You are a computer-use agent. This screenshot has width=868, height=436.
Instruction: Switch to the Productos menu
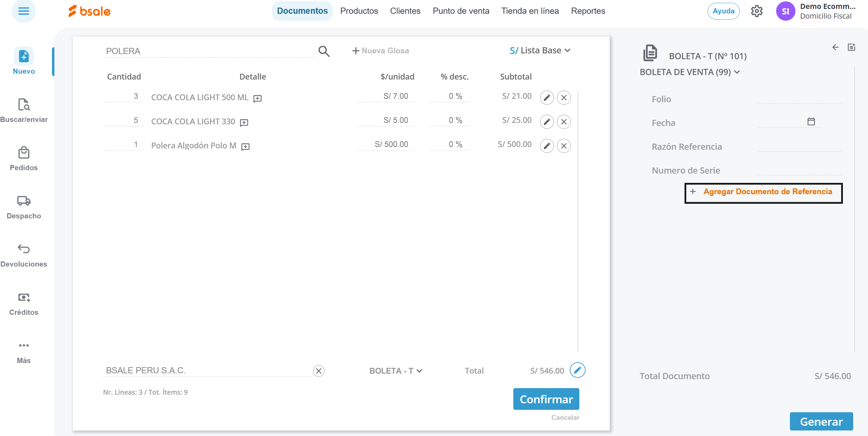359,11
